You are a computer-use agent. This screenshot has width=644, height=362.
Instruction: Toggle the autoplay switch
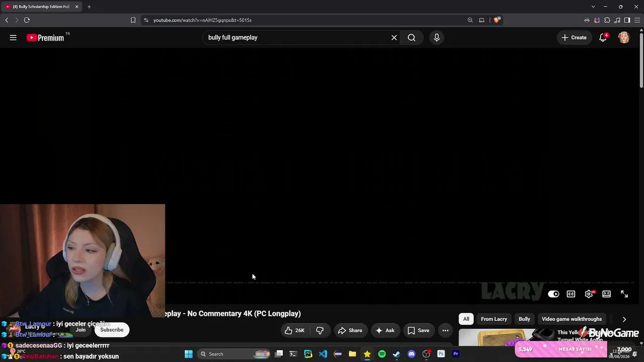tap(553, 294)
